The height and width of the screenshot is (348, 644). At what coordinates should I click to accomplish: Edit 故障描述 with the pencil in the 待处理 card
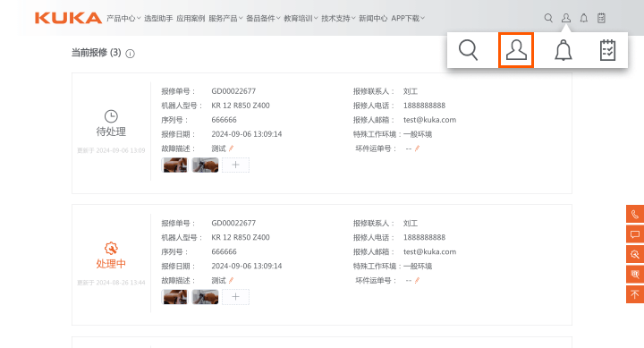click(x=232, y=149)
